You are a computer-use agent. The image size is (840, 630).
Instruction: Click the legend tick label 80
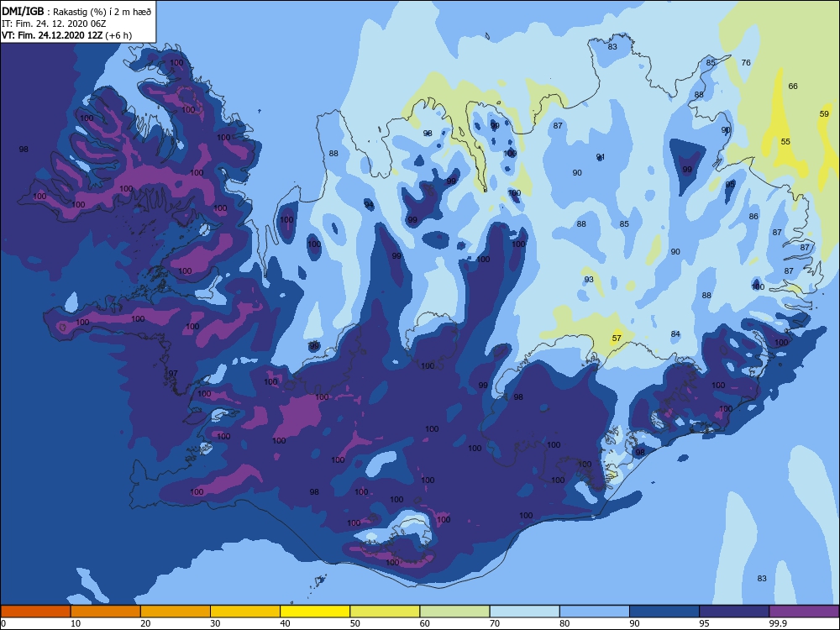[565, 623]
